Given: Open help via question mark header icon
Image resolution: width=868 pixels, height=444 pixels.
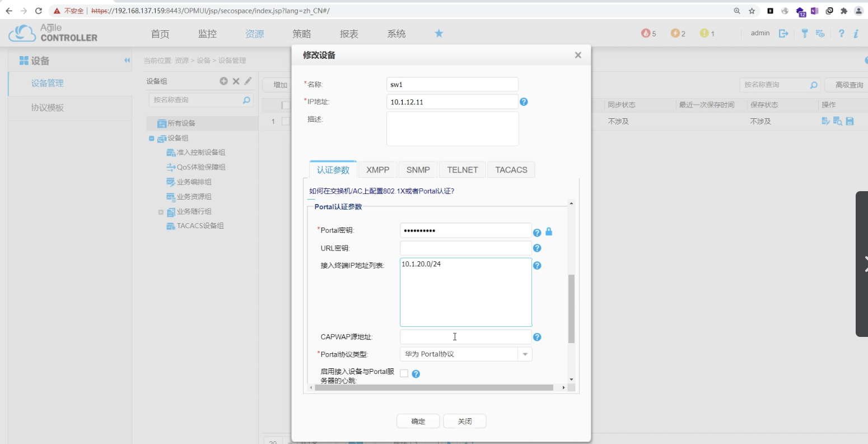Looking at the screenshot, I should [841, 34].
